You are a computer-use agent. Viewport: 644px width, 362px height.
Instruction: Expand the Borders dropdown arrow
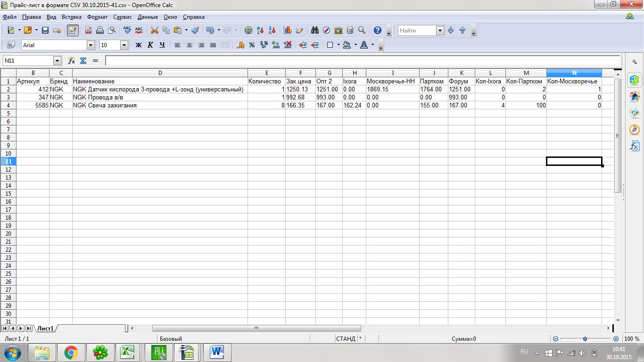(339, 45)
